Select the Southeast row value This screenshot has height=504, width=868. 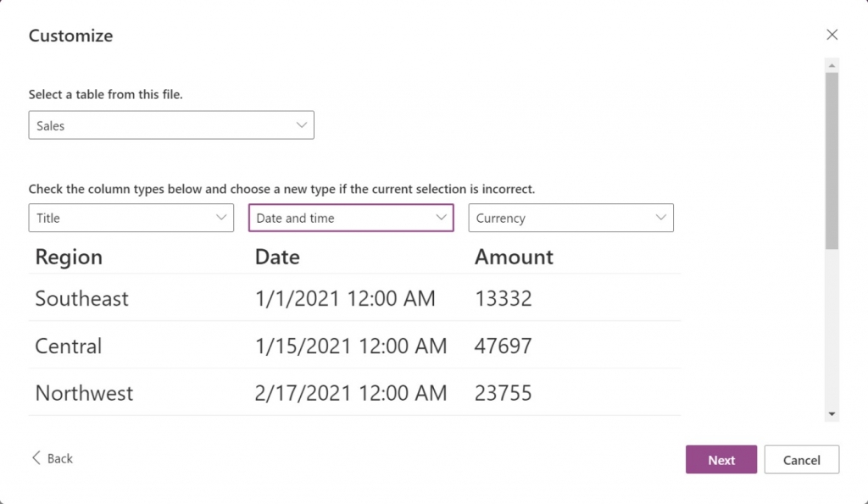81,298
